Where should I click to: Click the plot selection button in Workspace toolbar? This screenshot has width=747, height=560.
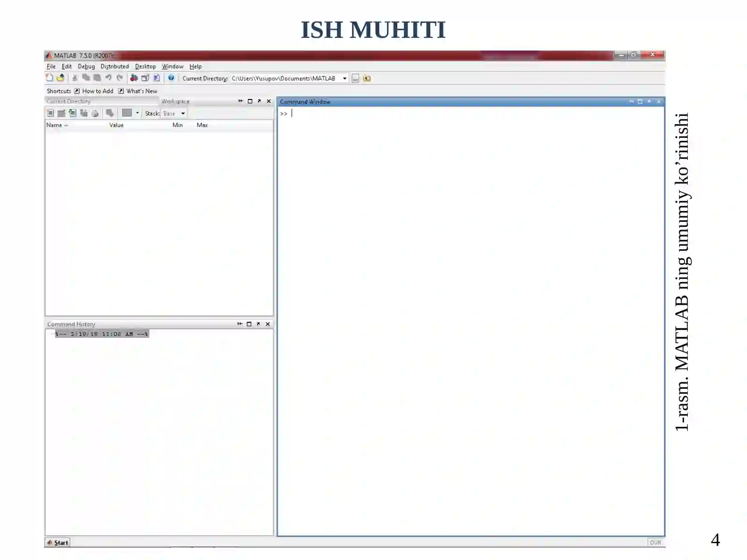(127, 113)
